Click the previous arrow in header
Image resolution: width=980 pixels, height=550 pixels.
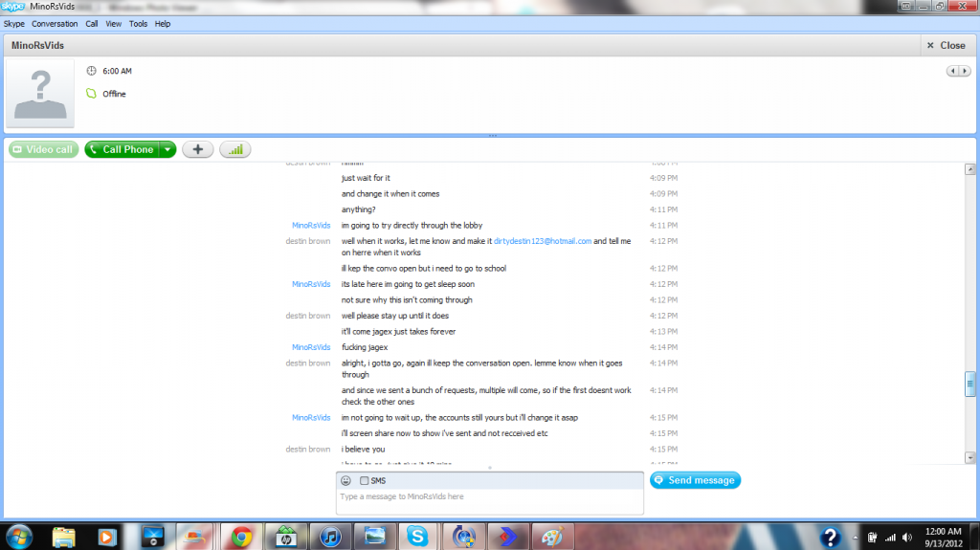click(952, 71)
